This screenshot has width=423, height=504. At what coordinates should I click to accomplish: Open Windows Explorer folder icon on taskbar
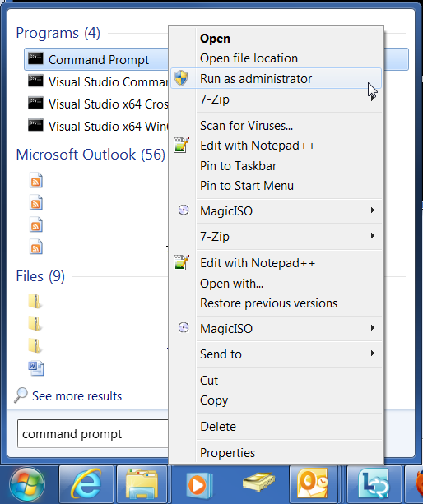click(142, 485)
